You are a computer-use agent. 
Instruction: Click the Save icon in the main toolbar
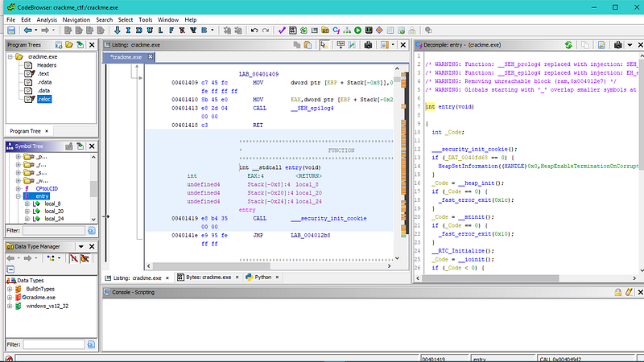(10, 31)
